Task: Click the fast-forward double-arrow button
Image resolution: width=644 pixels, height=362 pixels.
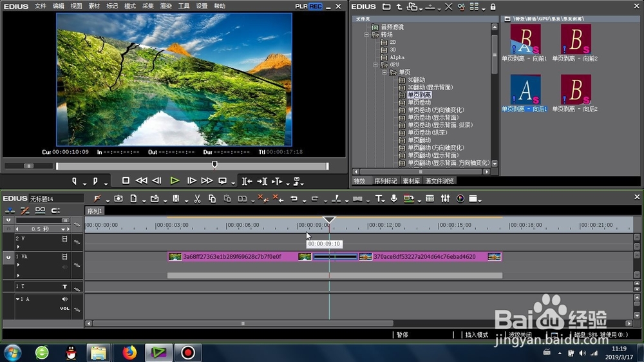Action: coord(207,180)
